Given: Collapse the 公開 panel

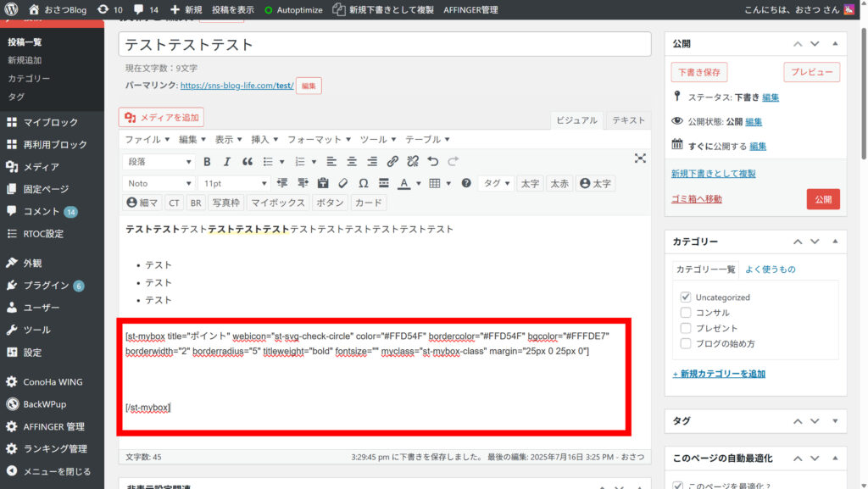Looking at the screenshot, I should tap(835, 43).
